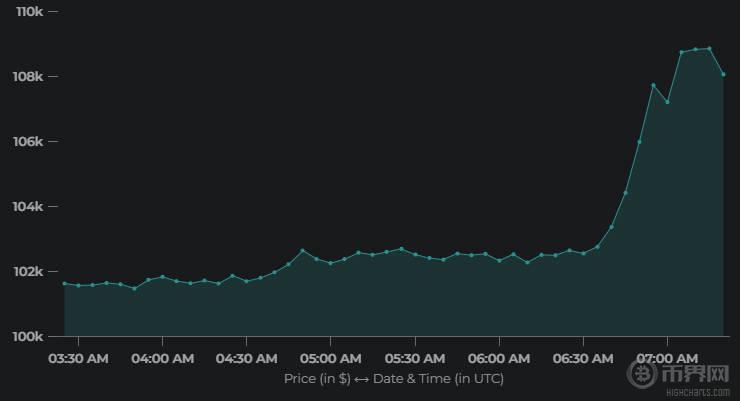Click the highest data point on the chart
The width and height of the screenshot is (740, 401).
click(709, 48)
